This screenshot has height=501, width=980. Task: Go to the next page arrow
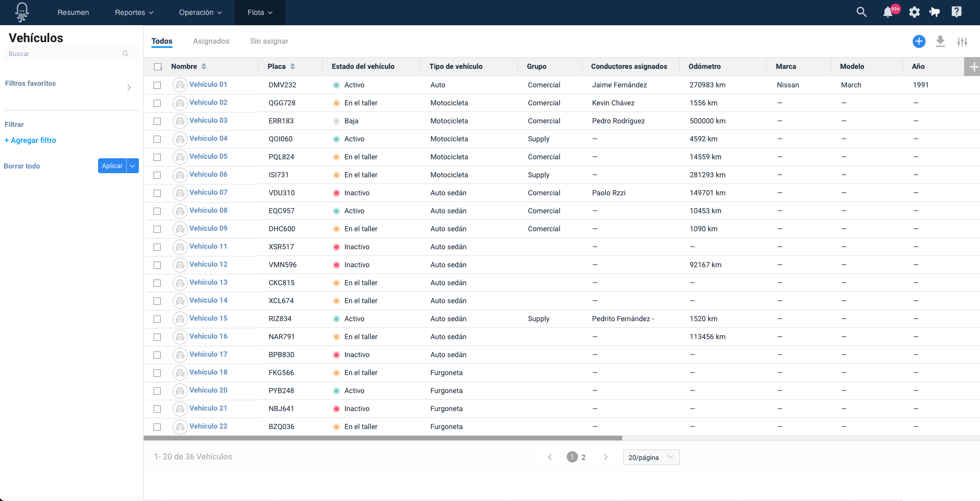click(606, 457)
